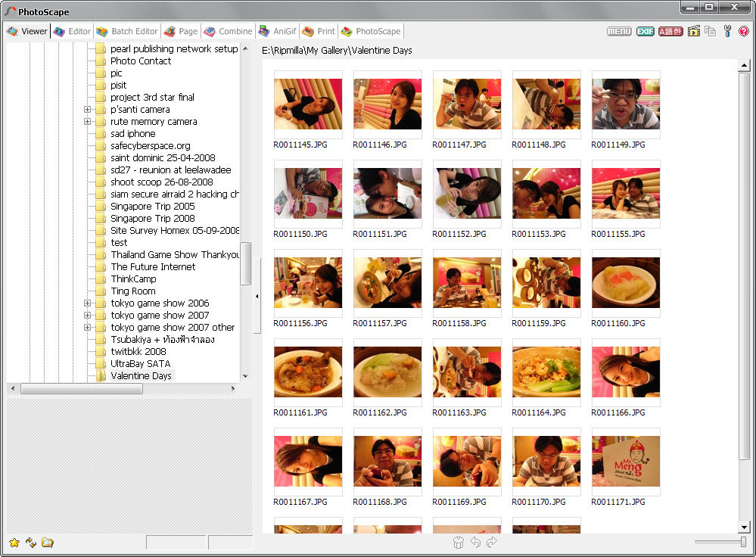Expand the tokyo game show 2006 folder
Screen dimensions: 756x557
coord(87,303)
